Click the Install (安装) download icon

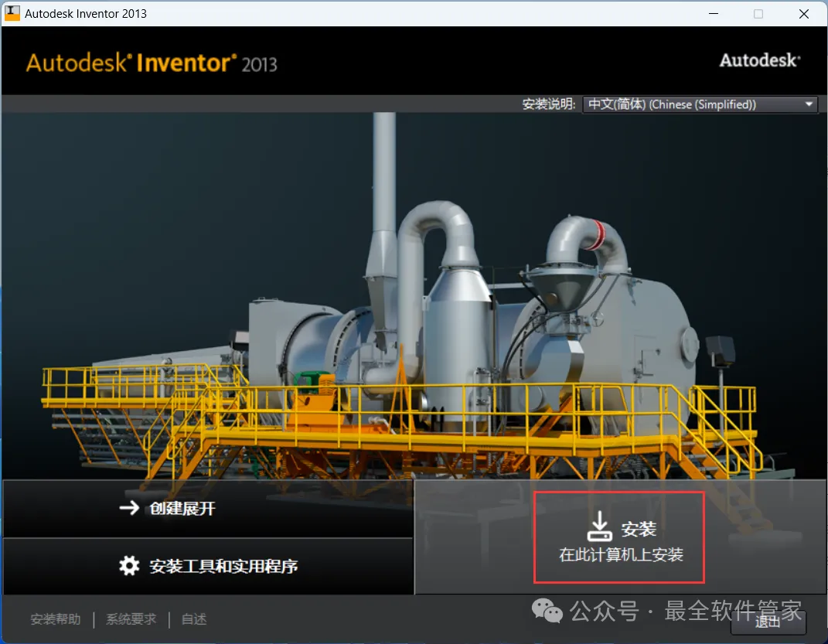pyautogui.click(x=600, y=526)
